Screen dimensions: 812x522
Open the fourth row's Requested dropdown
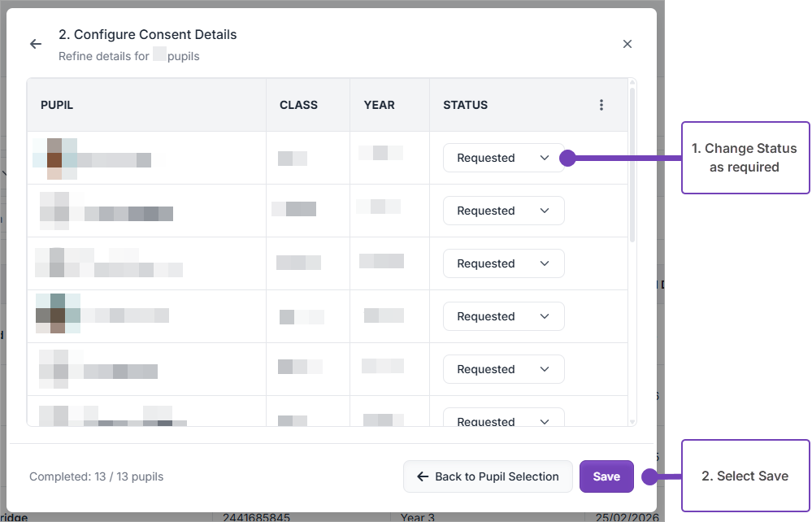click(503, 316)
